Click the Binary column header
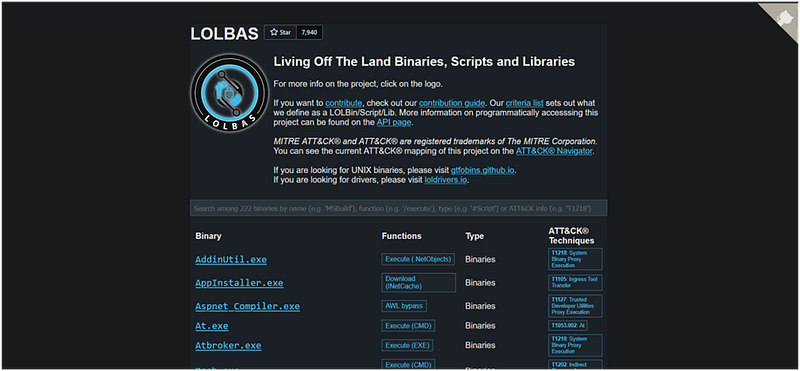 (208, 236)
